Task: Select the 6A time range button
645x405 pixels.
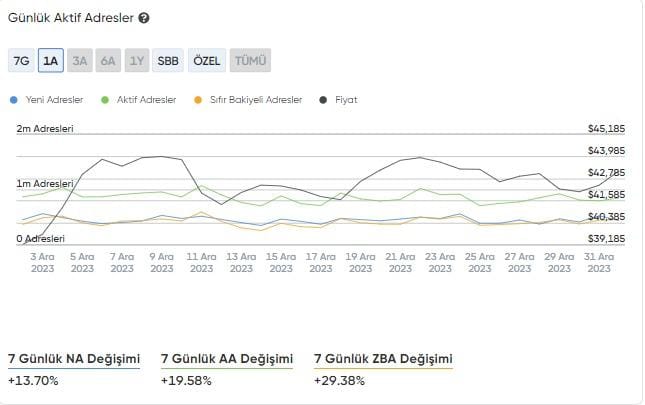Action: pos(108,61)
